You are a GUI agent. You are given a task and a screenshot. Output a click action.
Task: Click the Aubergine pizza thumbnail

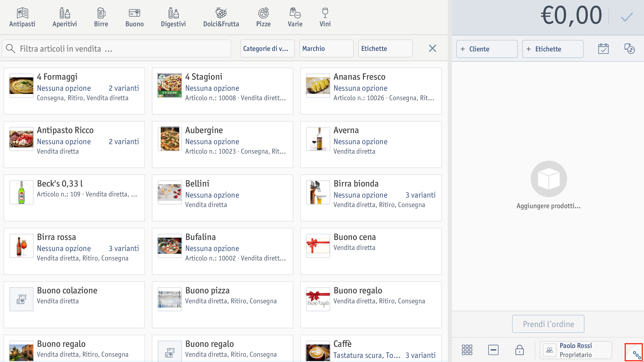click(x=170, y=139)
